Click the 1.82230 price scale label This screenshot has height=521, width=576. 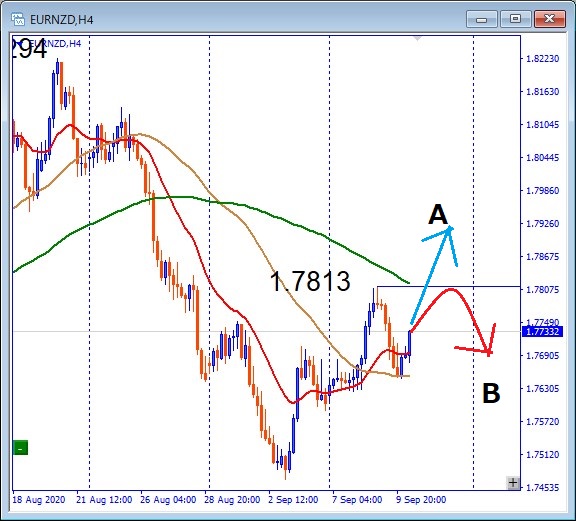coord(543,59)
